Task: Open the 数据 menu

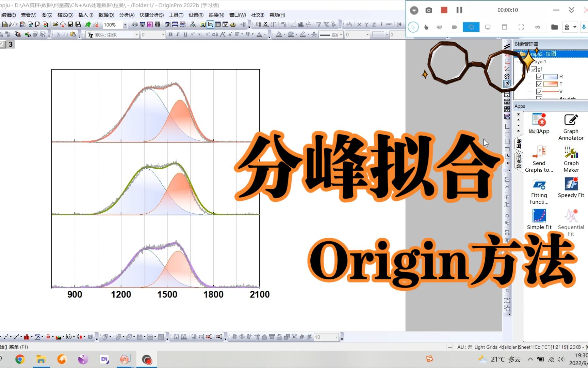Action: point(107,15)
